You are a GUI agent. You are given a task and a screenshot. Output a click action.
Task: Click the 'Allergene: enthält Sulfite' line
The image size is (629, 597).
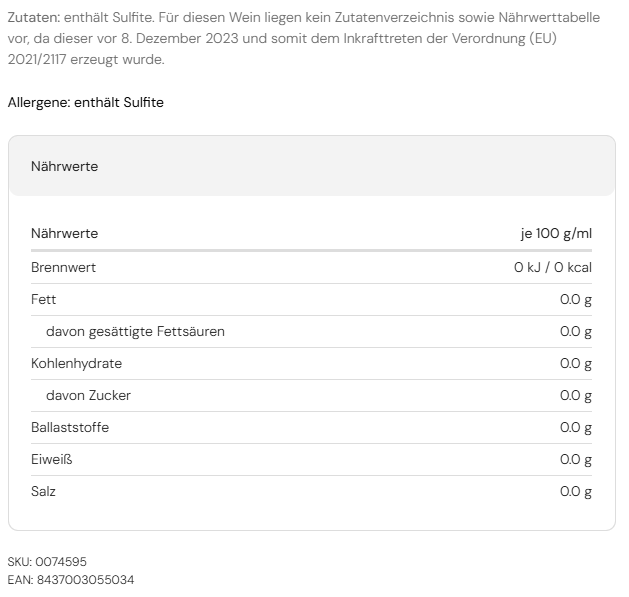click(x=86, y=103)
